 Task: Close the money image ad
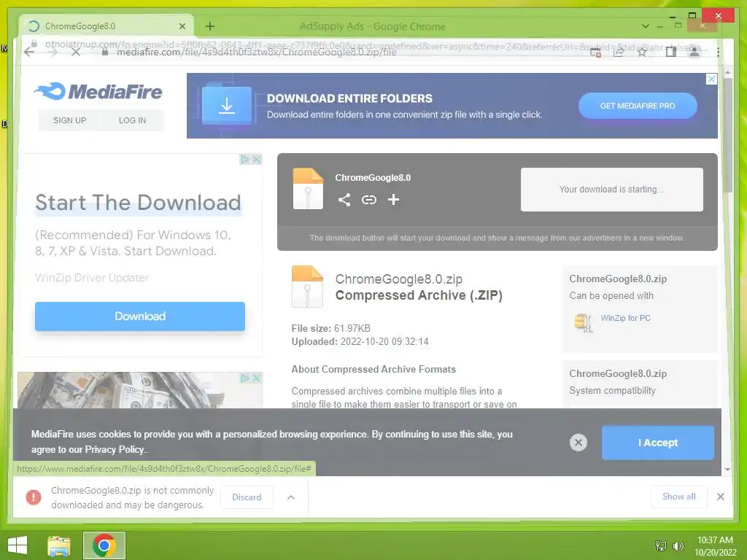256,378
